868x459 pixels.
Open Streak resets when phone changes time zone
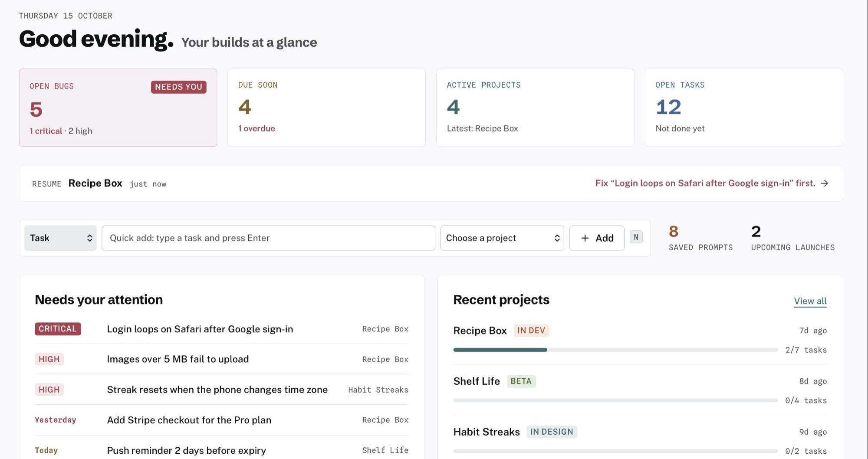pyautogui.click(x=221, y=390)
